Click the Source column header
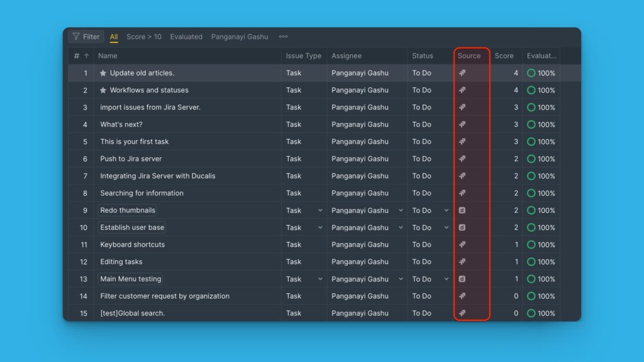This screenshot has width=644, height=362. pos(469,56)
